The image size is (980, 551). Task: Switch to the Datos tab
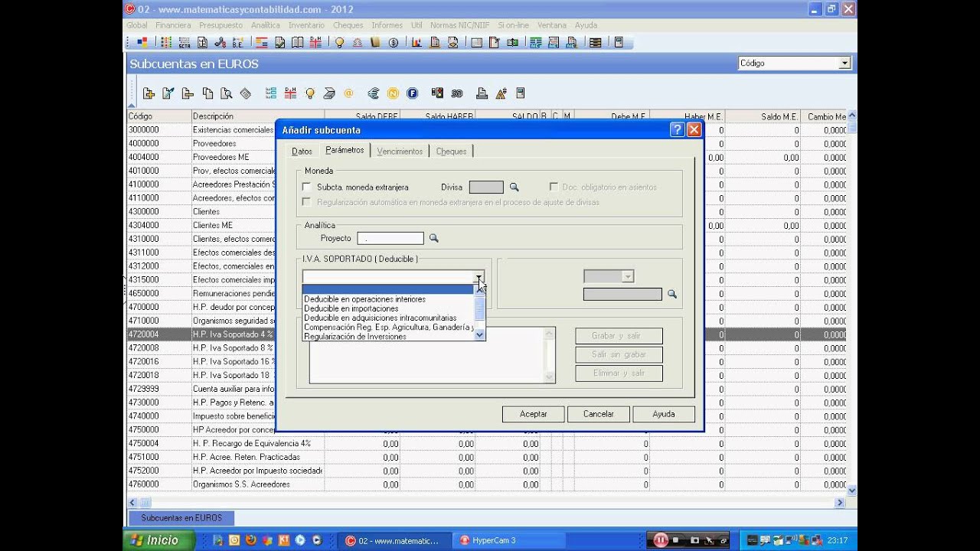(302, 152)
